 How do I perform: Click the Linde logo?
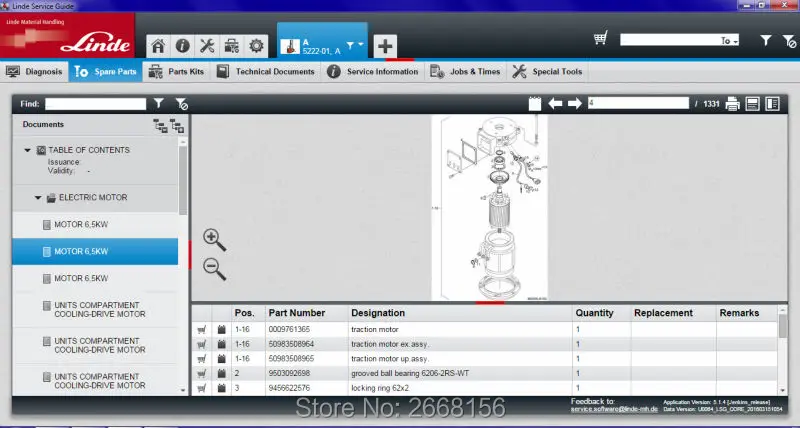pos(95,45)
